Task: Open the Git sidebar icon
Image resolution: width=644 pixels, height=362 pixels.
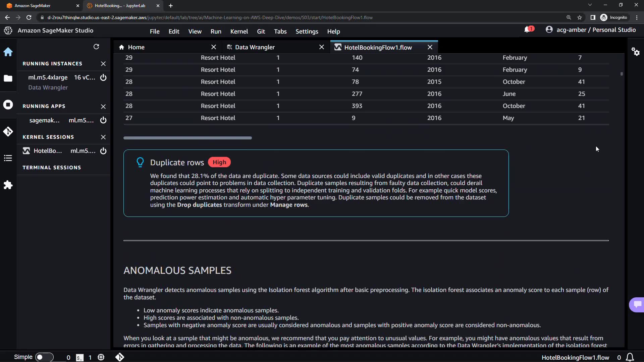Action: 8,131
